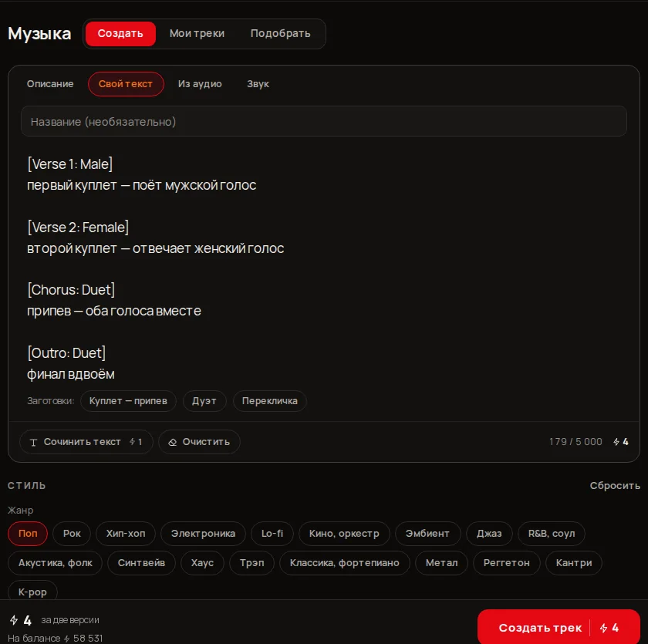Select the Джаз genre chip
Viewport: 648px width, 644px height.
[x=489, y=533]
